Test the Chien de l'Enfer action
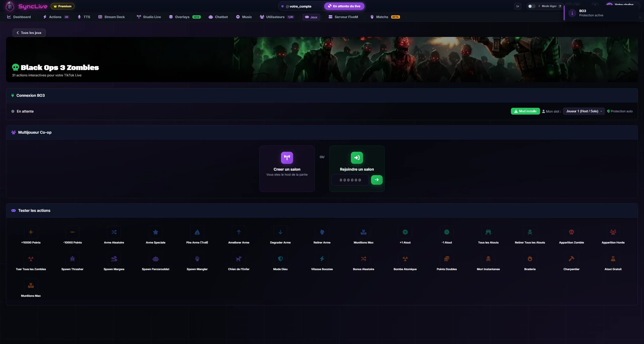Viewport: 644px width, 344px height. coord(239,259)
